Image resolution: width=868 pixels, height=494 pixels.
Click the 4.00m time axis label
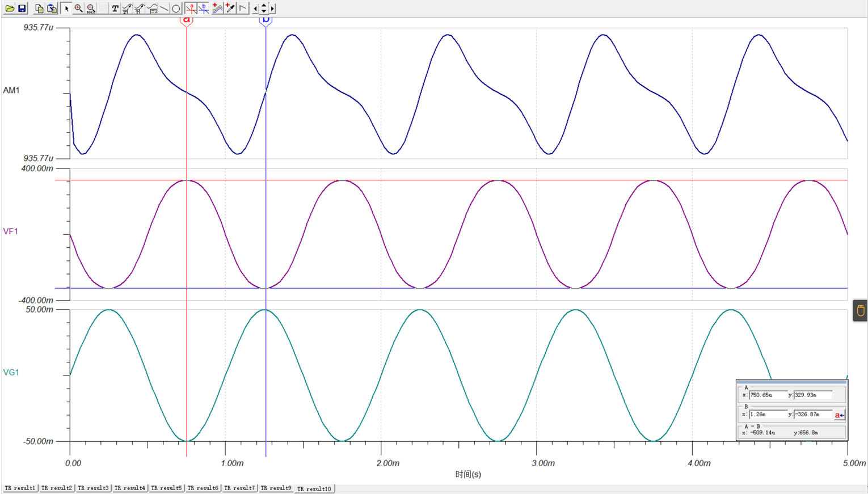(699, 463)
